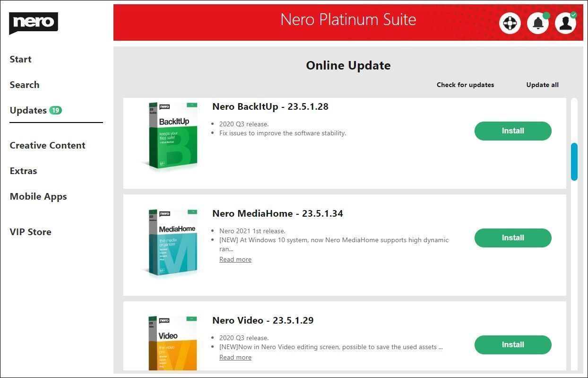Screen dimensions: 588x378
Task: Install Nero BackItUp update
Action: (513, 131)
